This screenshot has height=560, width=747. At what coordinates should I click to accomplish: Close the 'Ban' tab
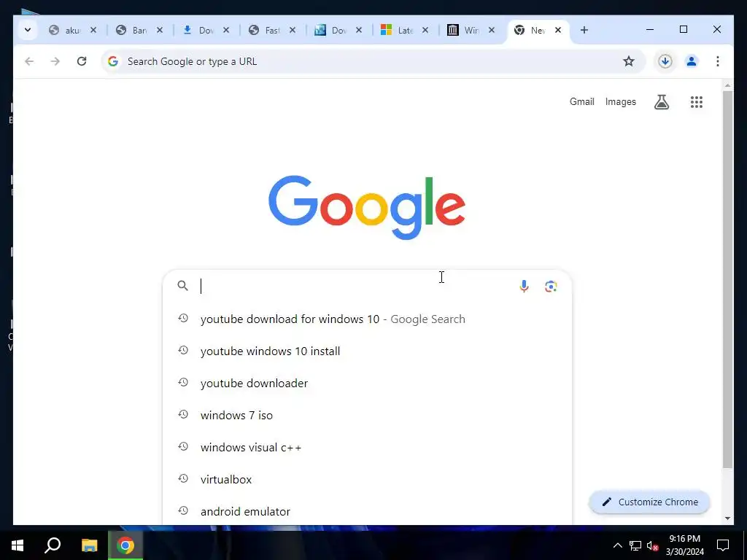pos(160,30)
